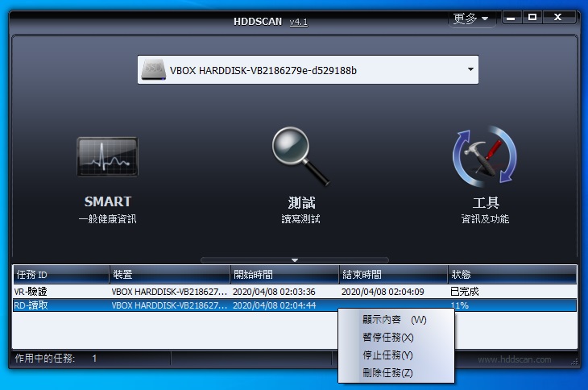This screenshot has height=390, width=588.
Task: Choose 顯示內容 (W) from the context menu
Action: click(x=395, y=320)
